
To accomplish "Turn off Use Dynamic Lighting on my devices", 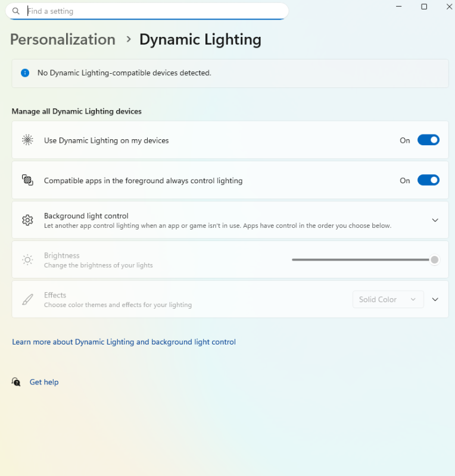I will click(428, 140).
